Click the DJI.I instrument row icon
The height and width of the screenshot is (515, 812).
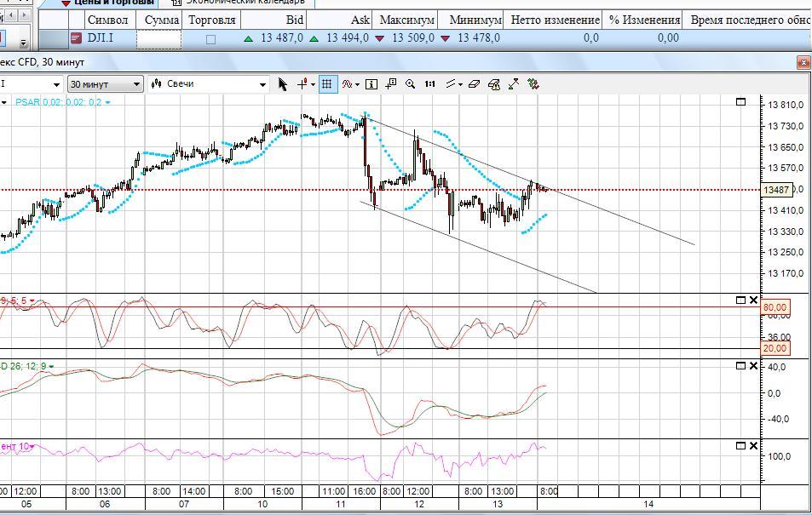pos(76,38)
